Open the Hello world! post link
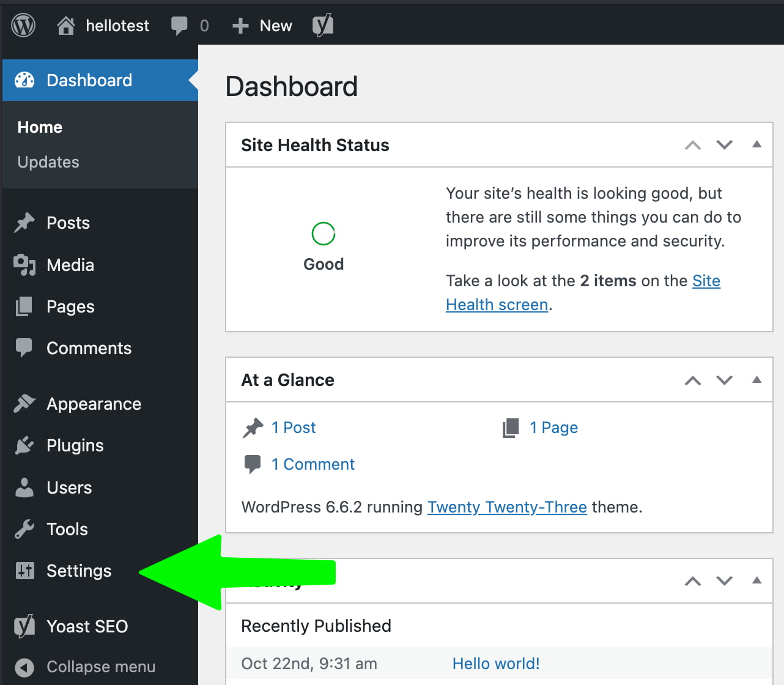 click(496, 664)
